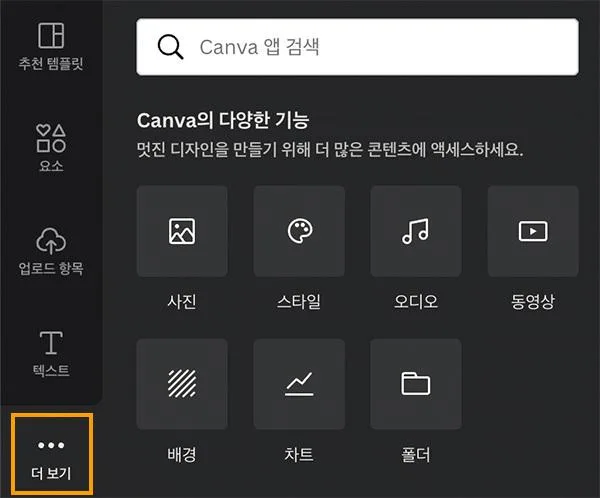The image size is (600, 498).
Task: Open the 스타일 palette tile
Action: click(x=299, y=231)
